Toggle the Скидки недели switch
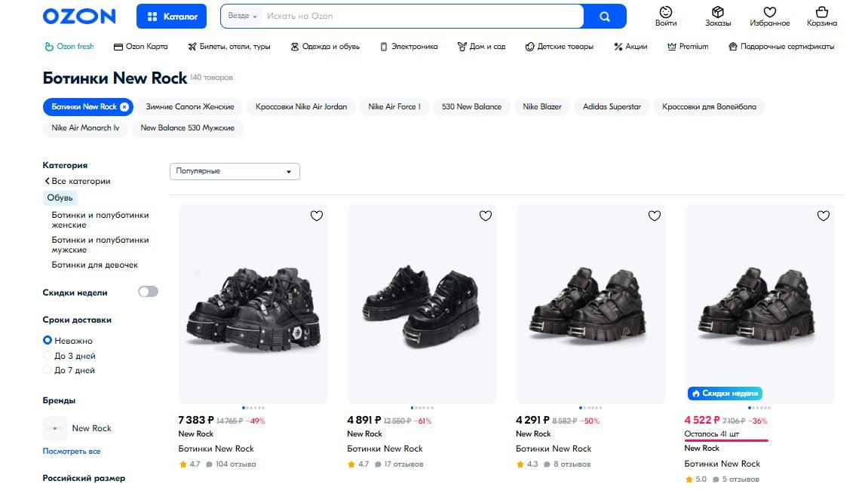Viewport: 868px width, 490px height. pyautogui.click(x=148, y=292)
